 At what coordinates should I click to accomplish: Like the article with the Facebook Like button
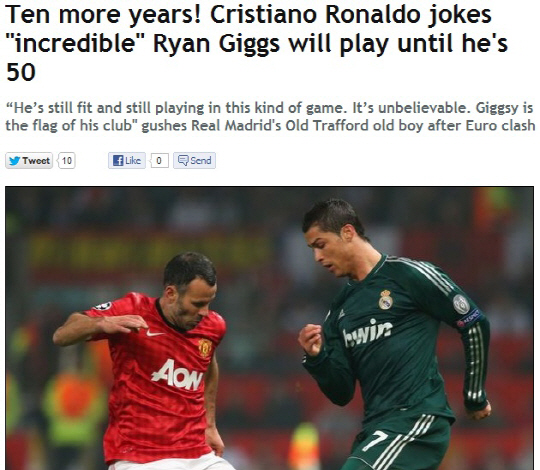point(127,160)
